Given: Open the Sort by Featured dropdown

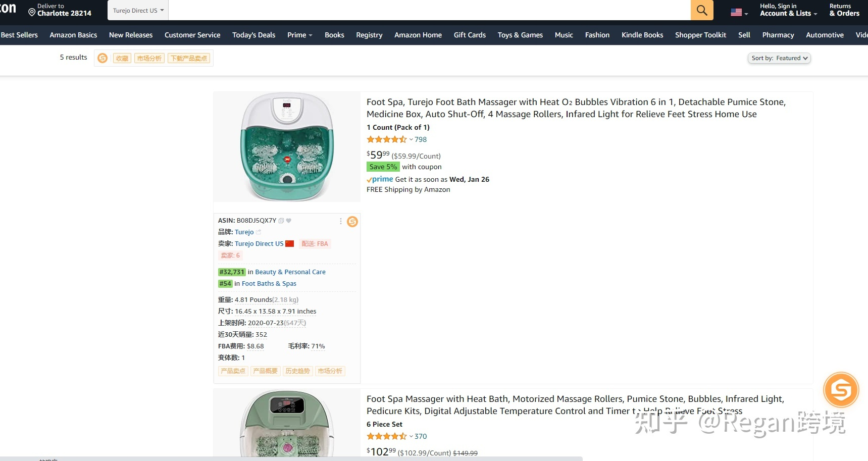Looking at the screenshot, I should [x=779, y=58].
